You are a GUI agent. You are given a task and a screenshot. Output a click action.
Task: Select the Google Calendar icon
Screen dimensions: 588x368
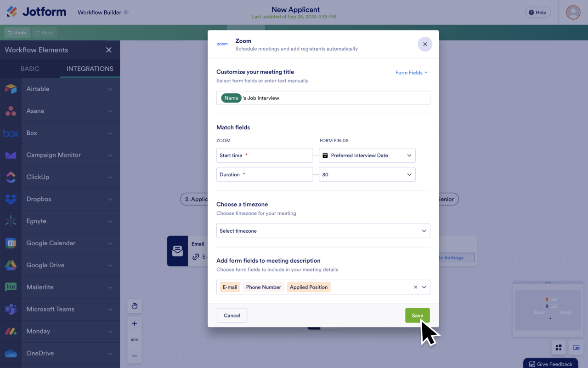[11, 243]
